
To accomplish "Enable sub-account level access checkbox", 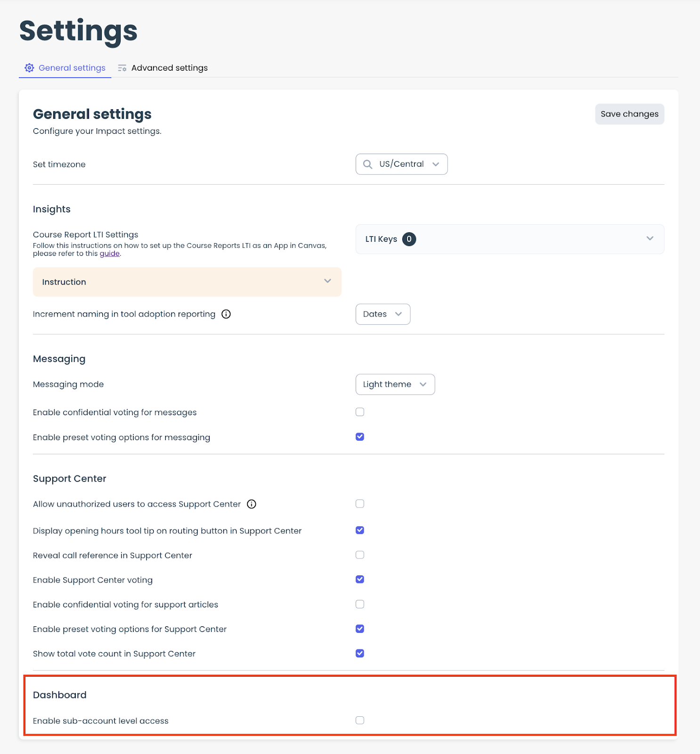I will point(360,720).
